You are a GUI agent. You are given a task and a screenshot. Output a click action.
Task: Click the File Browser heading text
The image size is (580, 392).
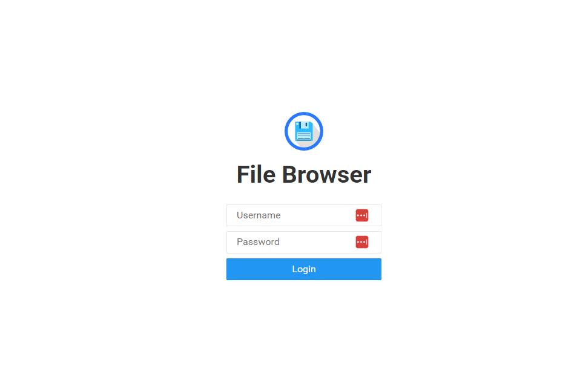click(x=304, y=174)
